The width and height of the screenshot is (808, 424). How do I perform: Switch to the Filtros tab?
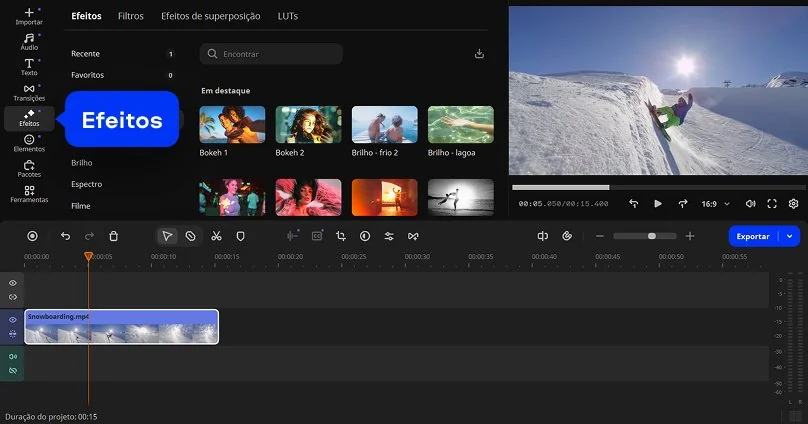coord(130,16)
